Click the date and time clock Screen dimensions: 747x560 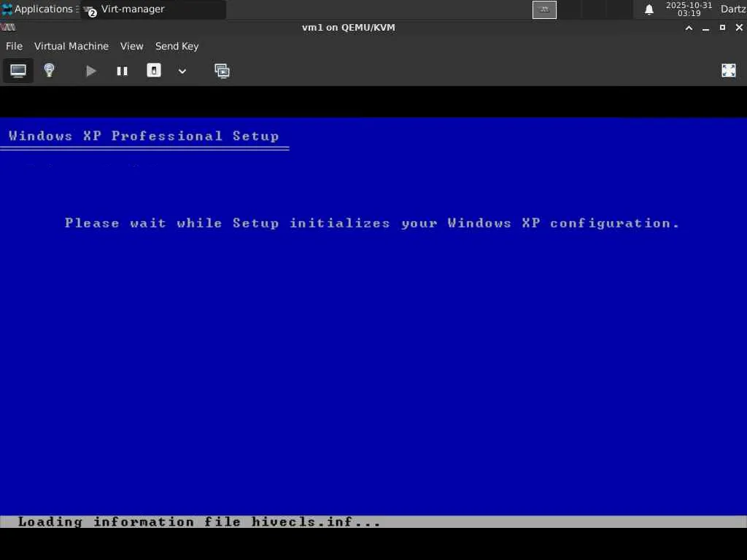[x=689, y=9]
